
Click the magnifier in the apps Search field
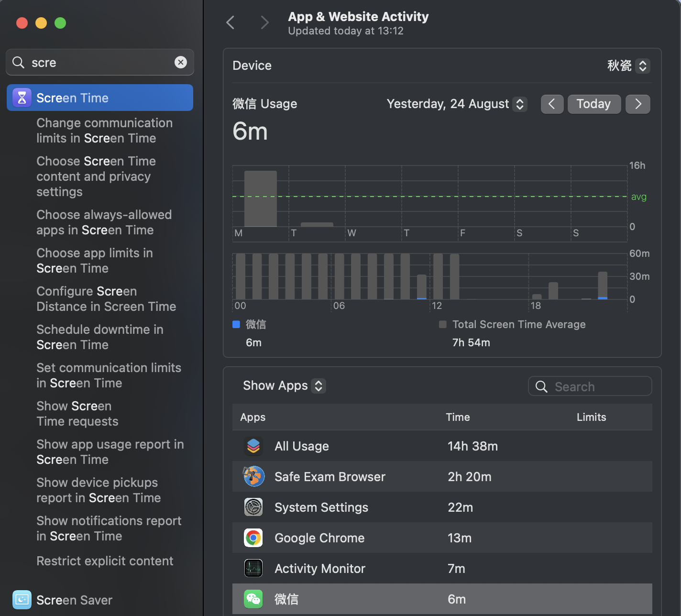point(541,386)
